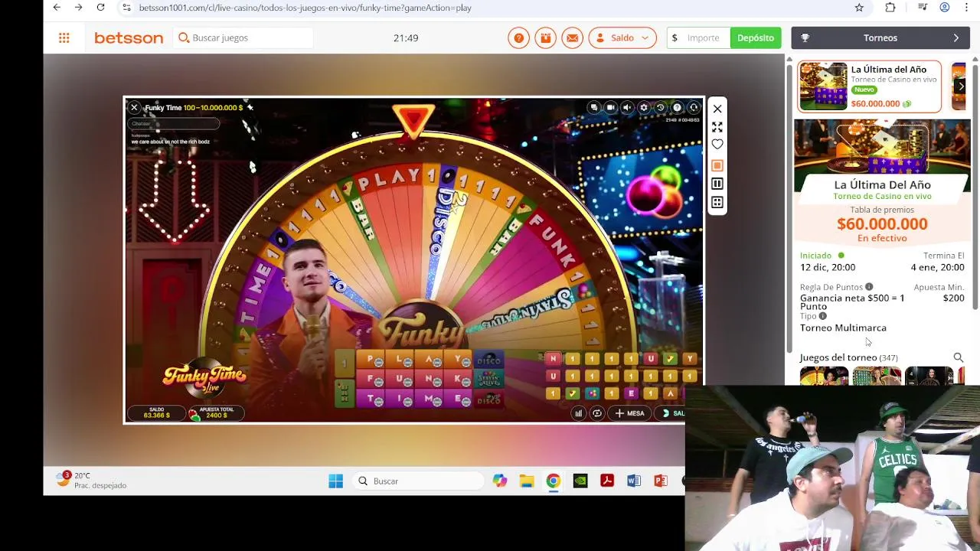This screenshot has width=980, height=551.
Task: Open La Última del Año tournament card
Action: (869, 86)
